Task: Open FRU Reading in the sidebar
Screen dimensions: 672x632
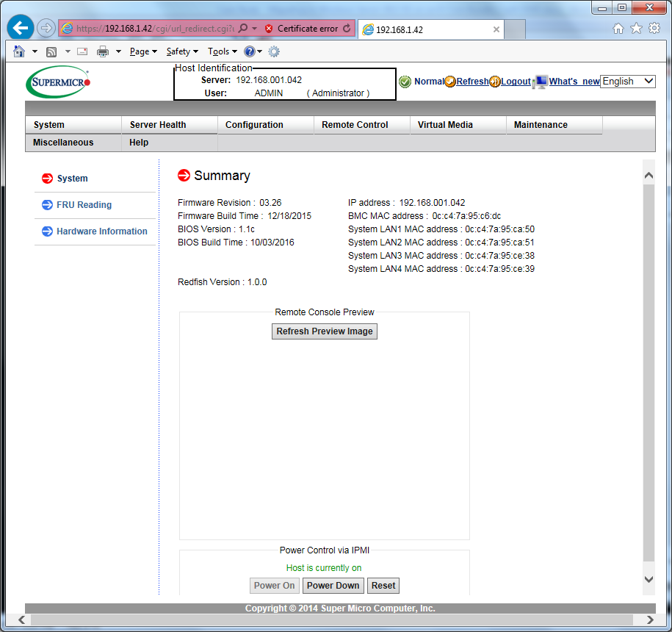Action: (x=84, y=205)
